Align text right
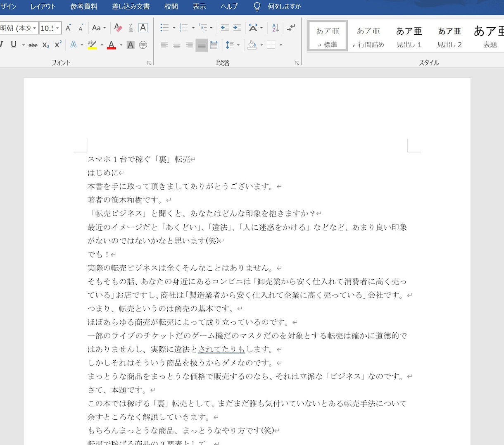The width and height of the screenshot is (504, 445). (x=189, y=45)
